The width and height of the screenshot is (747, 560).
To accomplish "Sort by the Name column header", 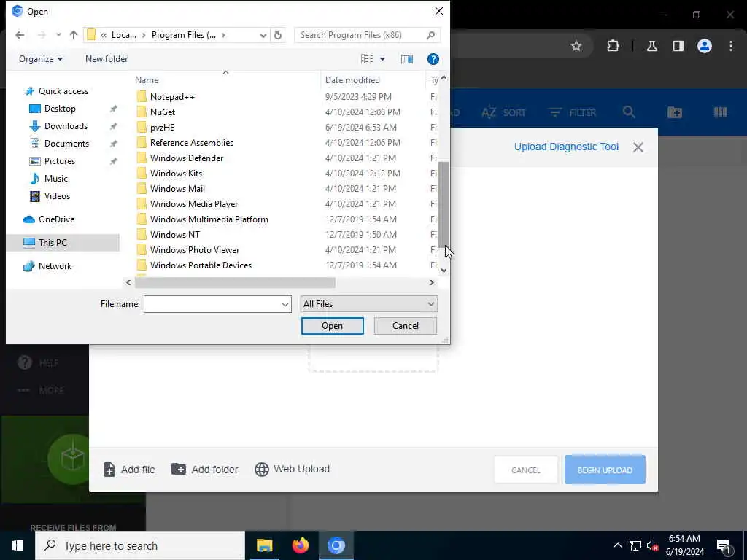I will [x=146, y=80].
